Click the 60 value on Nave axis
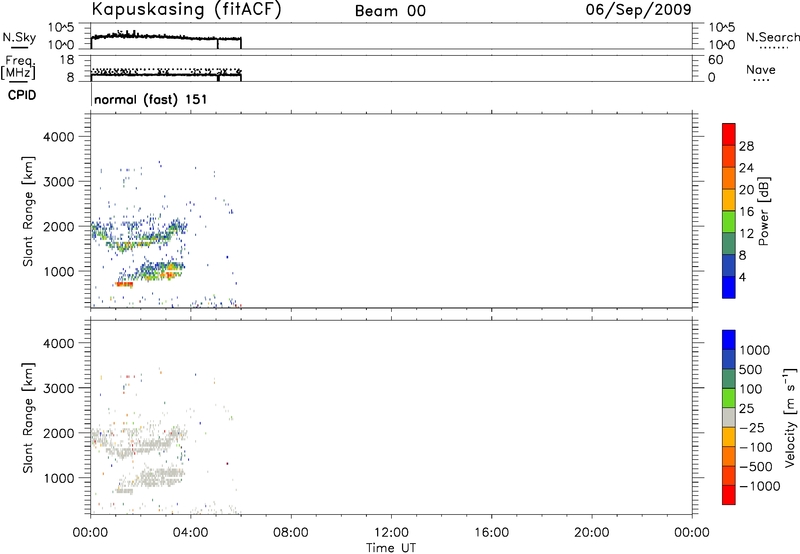The image size is (800, 554). (716, 60)
